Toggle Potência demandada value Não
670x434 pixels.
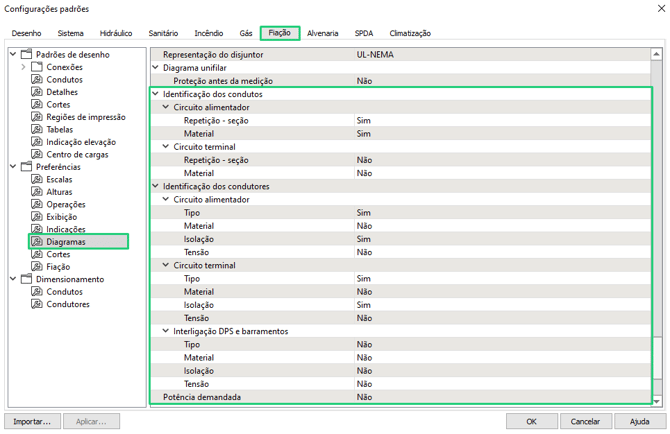coord(364,397)
